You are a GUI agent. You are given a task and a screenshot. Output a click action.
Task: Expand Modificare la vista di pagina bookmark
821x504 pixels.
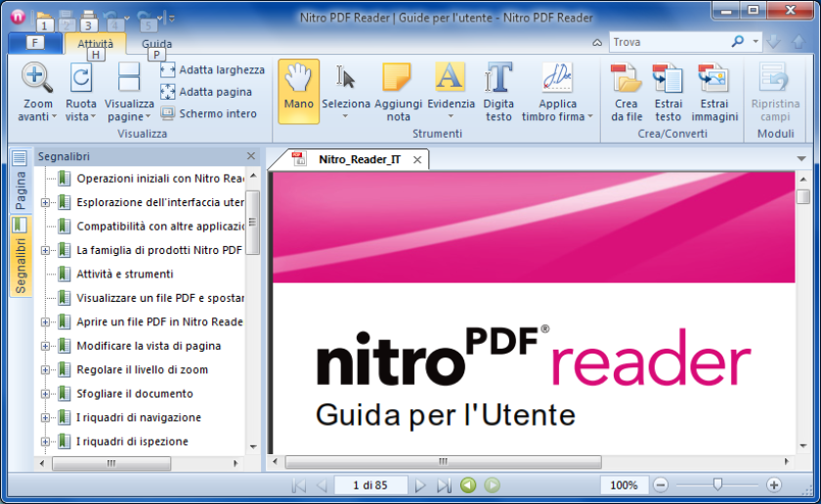46,346
